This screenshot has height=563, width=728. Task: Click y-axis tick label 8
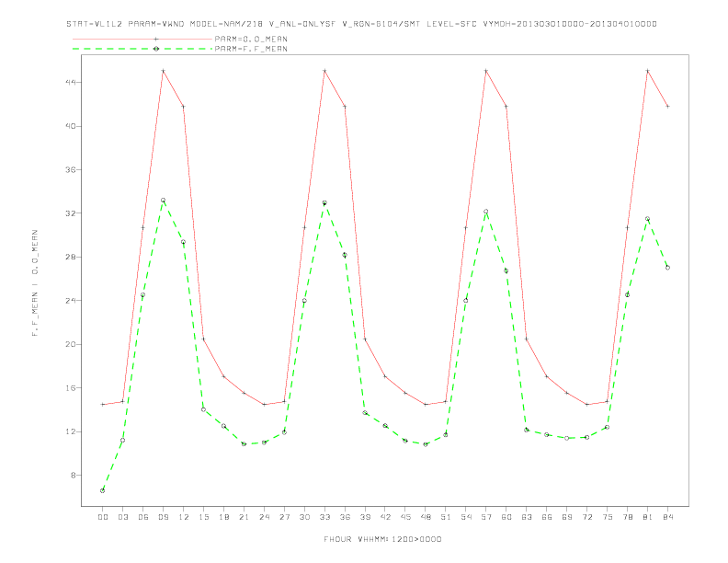[74, 476]
